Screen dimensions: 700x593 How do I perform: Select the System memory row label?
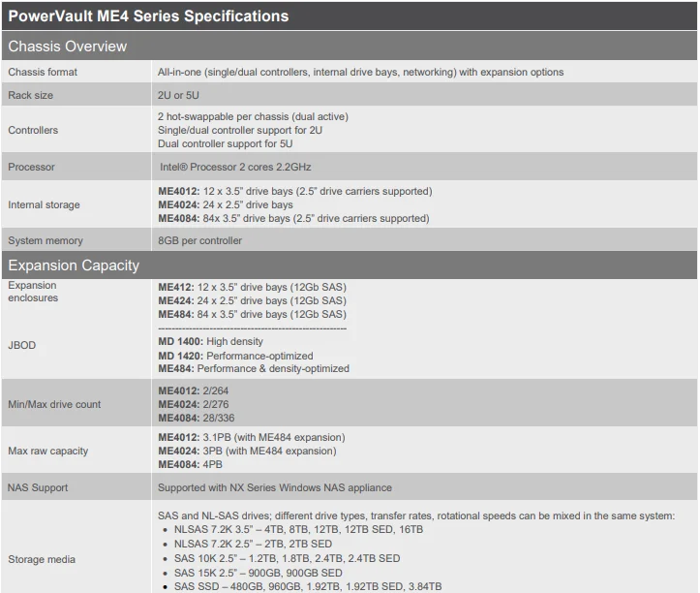46,240
